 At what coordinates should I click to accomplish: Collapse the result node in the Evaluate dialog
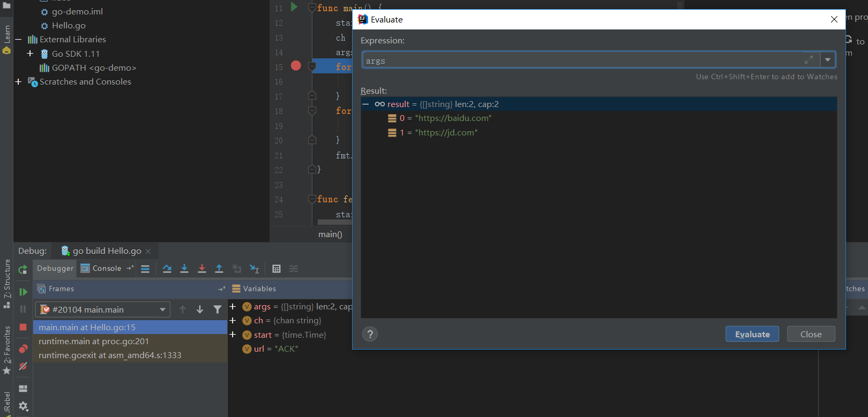365,104
